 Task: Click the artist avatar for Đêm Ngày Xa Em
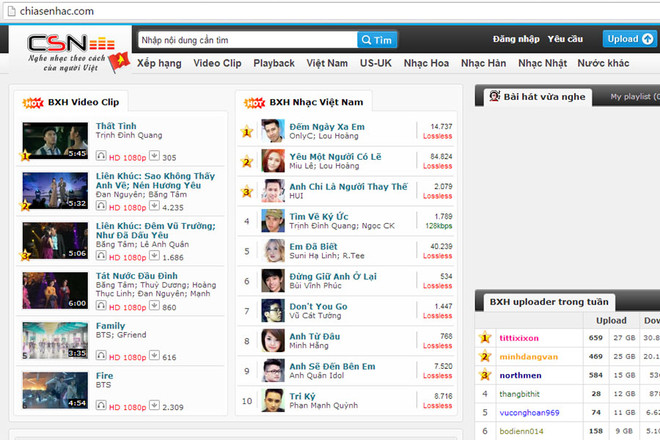point(273,132)
